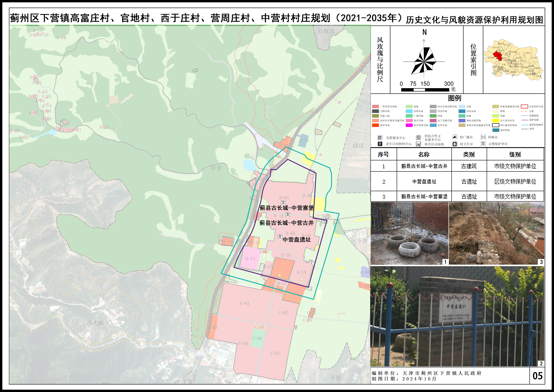Click the 商业用地 red-orange legend swatch
The width and height of the screenshot is (554, 392).
click(375, 125)
